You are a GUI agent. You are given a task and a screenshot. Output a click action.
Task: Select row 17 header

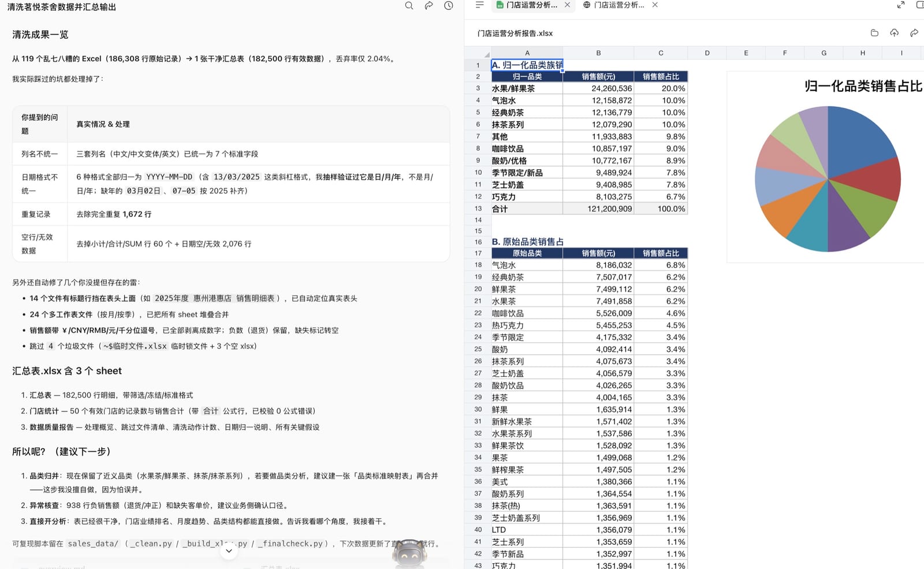[x=478, y=253]
